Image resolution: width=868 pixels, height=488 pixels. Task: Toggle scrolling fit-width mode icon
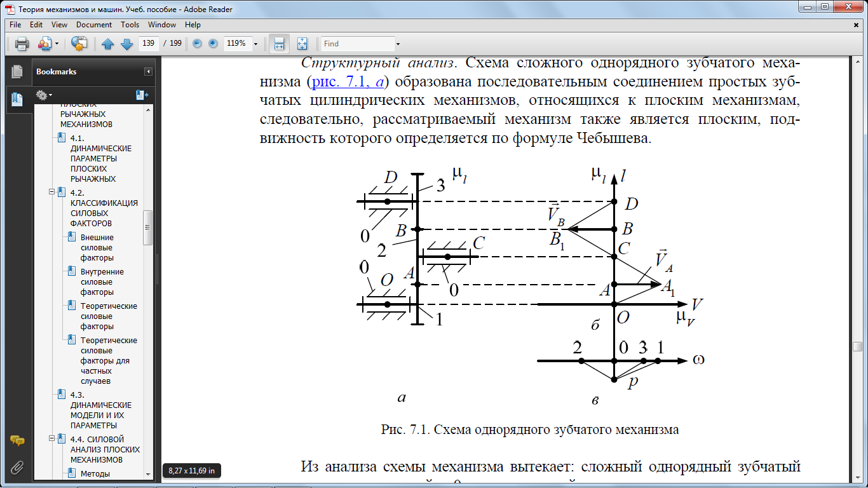click(x=278, y=44)
